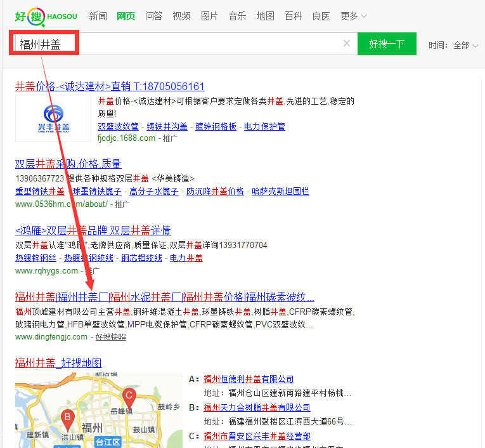Screen dimensions: 485x448
Task: Open the 电力井盖 sublink
Action: (x=186, y=258)
